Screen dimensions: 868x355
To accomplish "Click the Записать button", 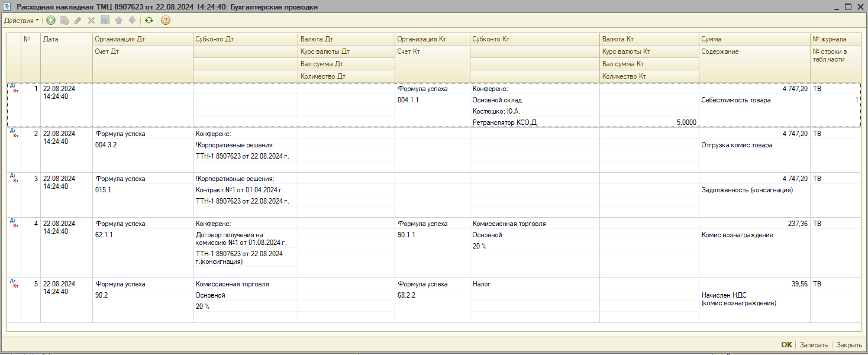I will [814, 345].
